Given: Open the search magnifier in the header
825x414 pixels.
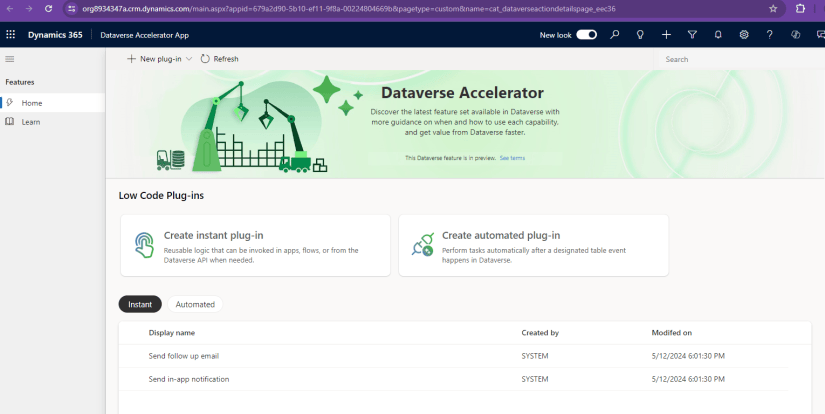Looking at the screenshot, I should click(615, 35).
